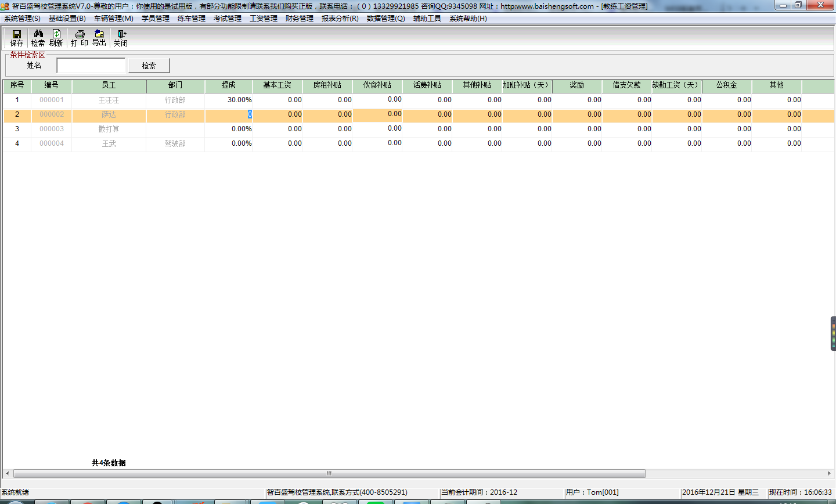Open the 系统管理(S) menu
This screenshot has width=836, height=504.
tap(22, 19)
